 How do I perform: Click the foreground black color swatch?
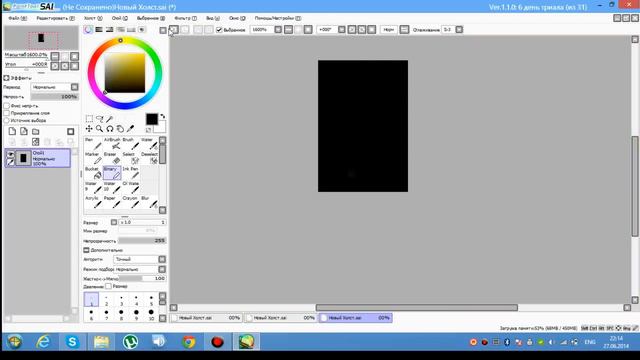point(152,119)
